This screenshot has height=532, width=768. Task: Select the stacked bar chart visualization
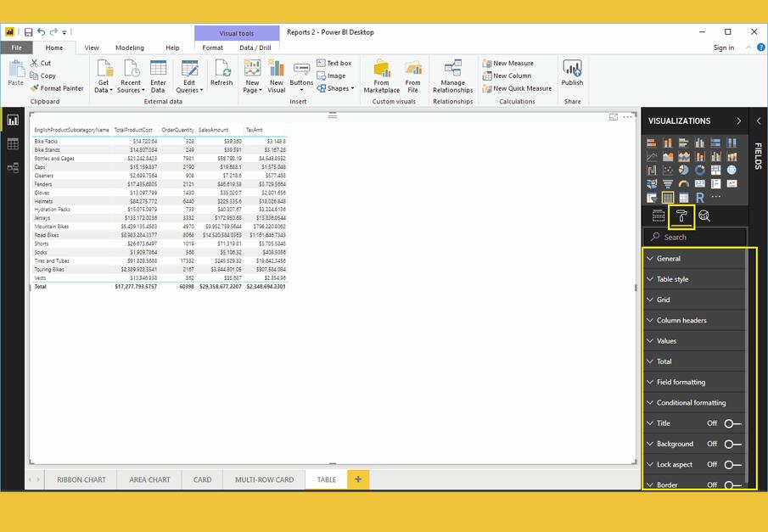coord(652,143)
